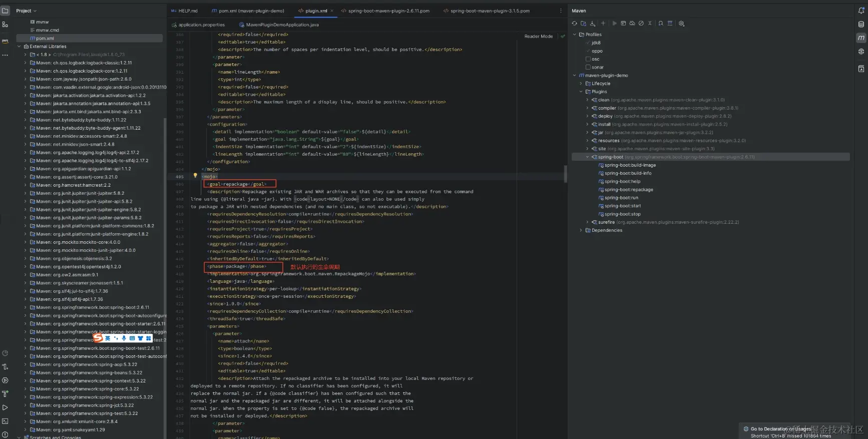Click the Reader Mode button

(538, 37)
